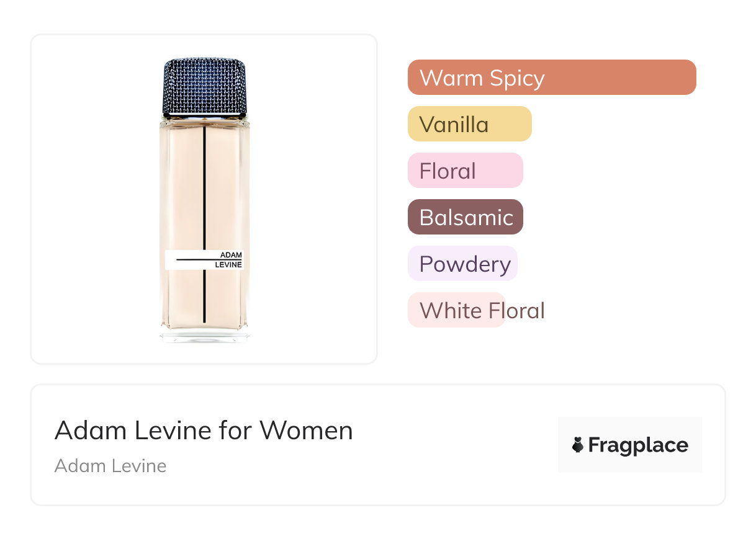Click the word Spicy in the top accord bar
The width and height of the screenshot is (756, 536).
tap(516, 79)
